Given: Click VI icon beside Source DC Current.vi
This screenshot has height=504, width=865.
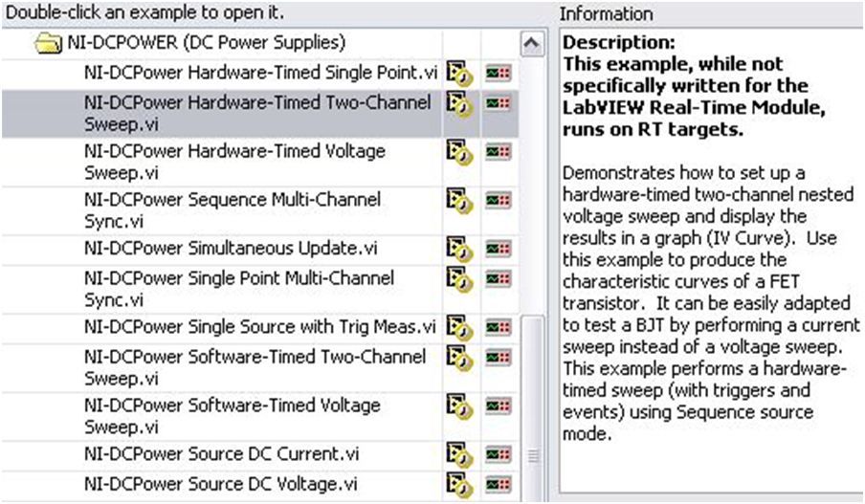Looking at the screenshot, I should click(x=460, y=456).
